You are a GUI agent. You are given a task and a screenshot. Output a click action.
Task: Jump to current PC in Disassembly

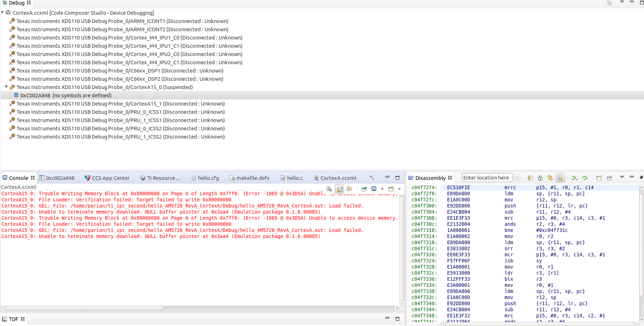point(540,178)
